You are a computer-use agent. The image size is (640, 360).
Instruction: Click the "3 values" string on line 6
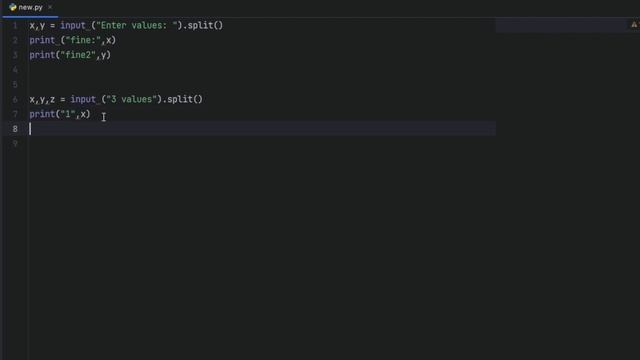pos(131,99)
